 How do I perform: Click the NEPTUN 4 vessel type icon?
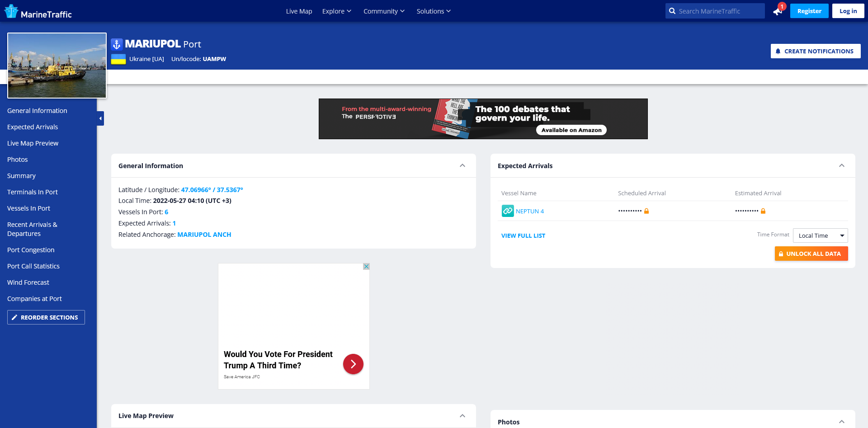508,211
